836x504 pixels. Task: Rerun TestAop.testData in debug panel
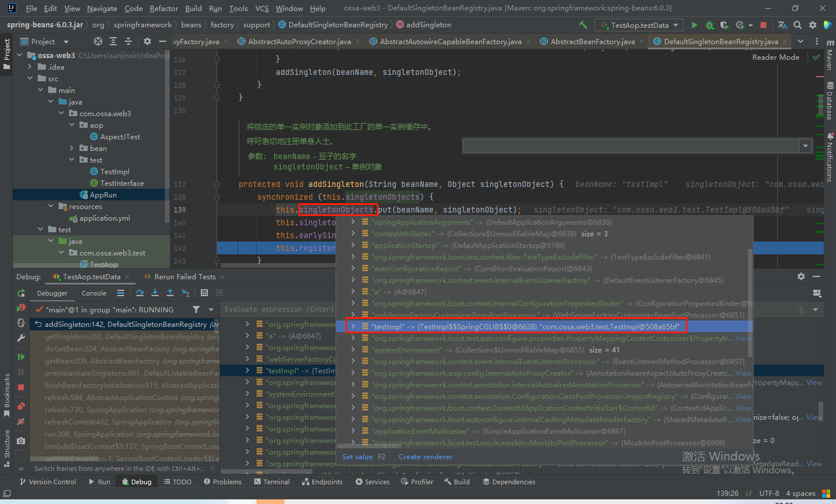pyautogui.click(x=21, y=293)
